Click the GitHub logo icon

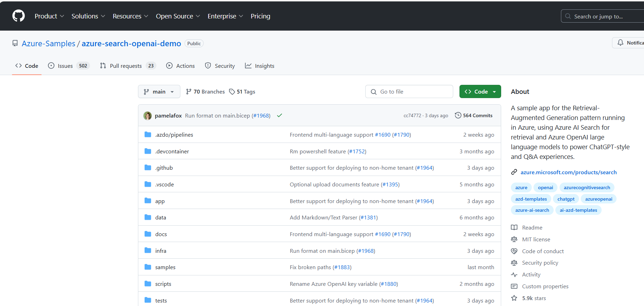tap(18, 16)
